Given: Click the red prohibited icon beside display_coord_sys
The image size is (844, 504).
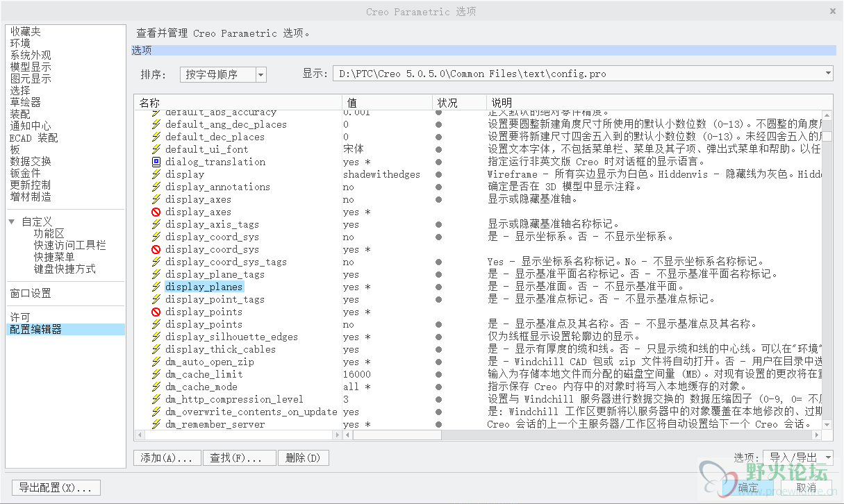Looking at the screenshot, I should (156, 249).
